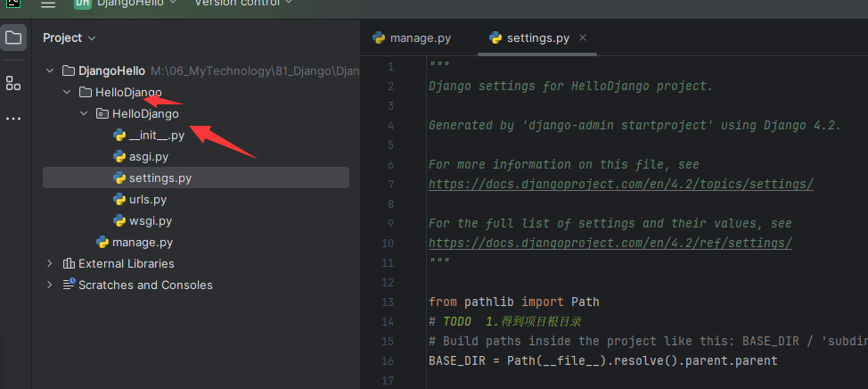The image size is (868, 389).
Task: Collapse the inner HelloDjango package
Action: (x=84, y=113)
